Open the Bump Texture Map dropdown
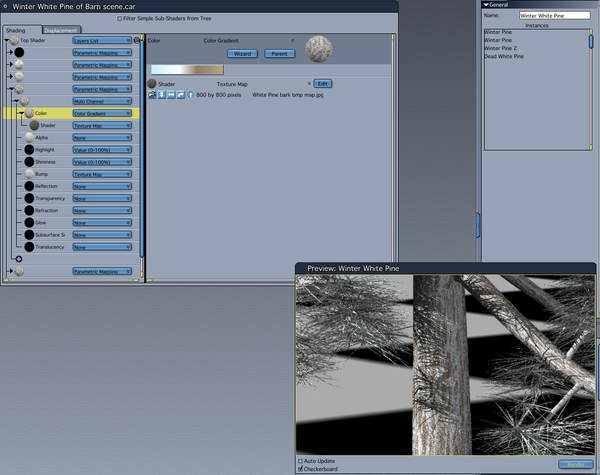 (102, 174)
